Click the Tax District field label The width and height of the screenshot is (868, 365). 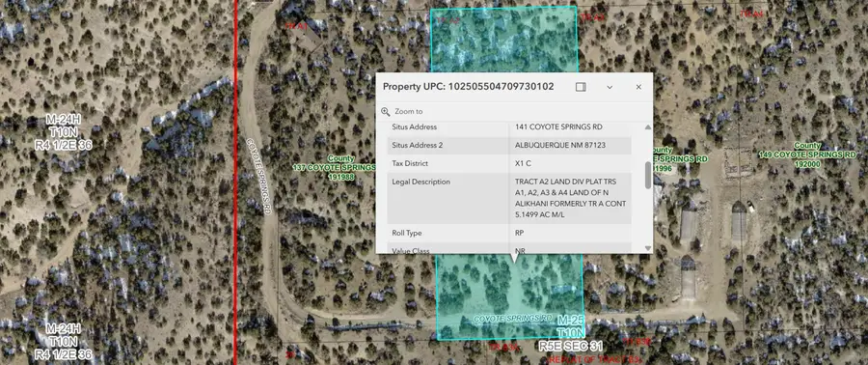coord(410,163)
